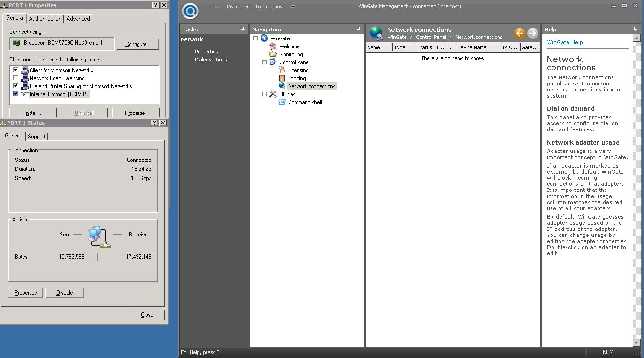
Task: Sort by the Device Name column header
Action: click(478, 47)
